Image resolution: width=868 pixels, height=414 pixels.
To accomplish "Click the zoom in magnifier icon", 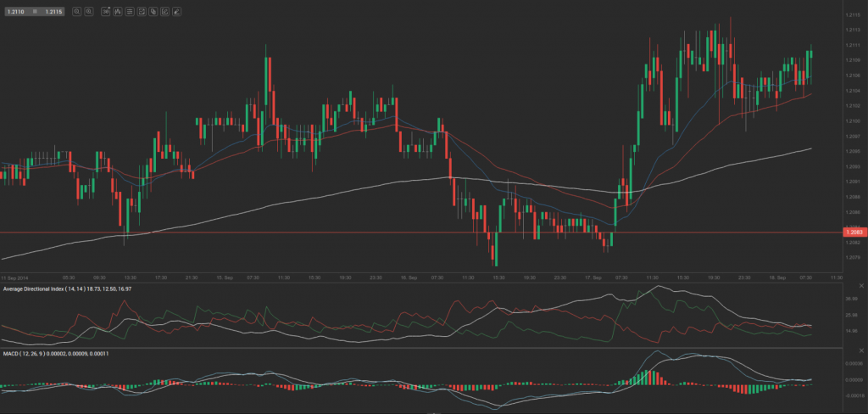I will tap(88, 11).
